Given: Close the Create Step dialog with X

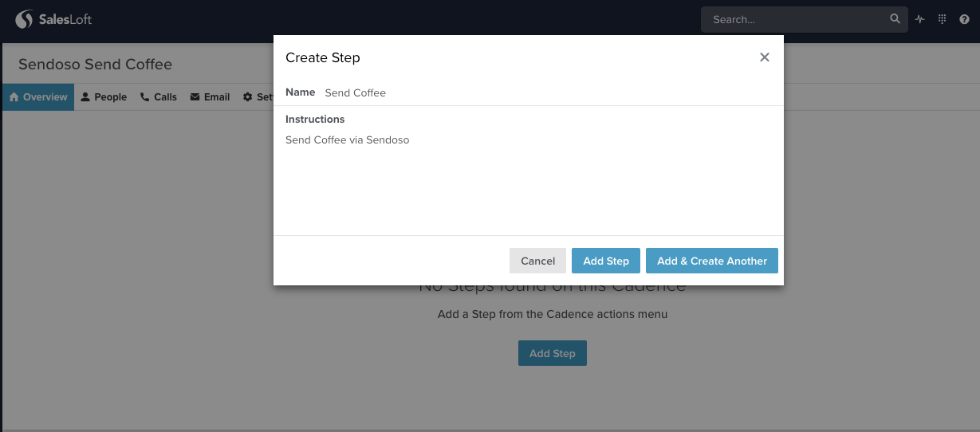Looking at the screenshot, I should tap(764, 57).
